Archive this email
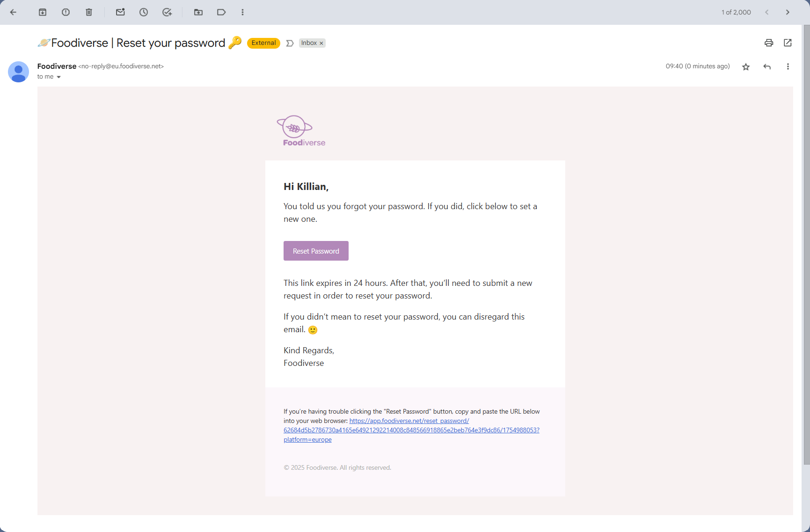Viewport: 810px width, 532px height. (x=43, y=12)
